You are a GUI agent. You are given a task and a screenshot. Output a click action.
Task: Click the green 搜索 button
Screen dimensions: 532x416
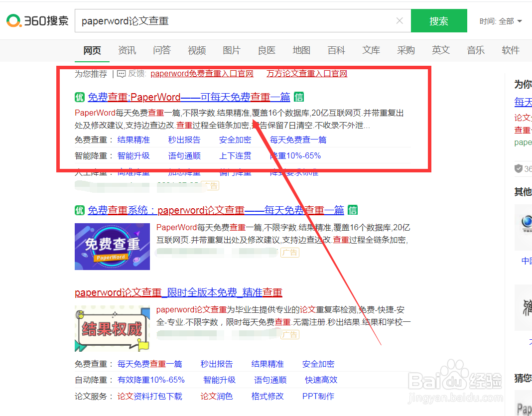(x=439, y=21)
